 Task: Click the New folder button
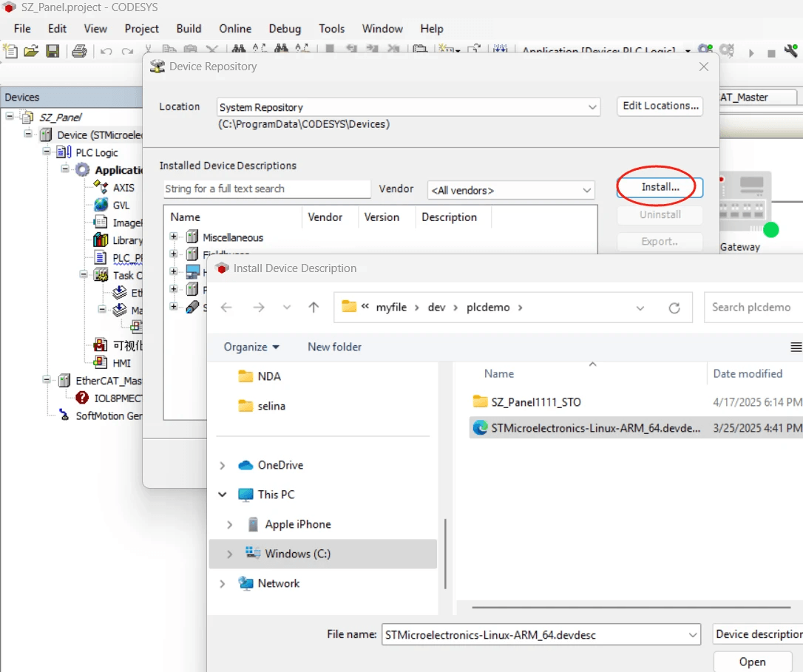coord(334,347)
